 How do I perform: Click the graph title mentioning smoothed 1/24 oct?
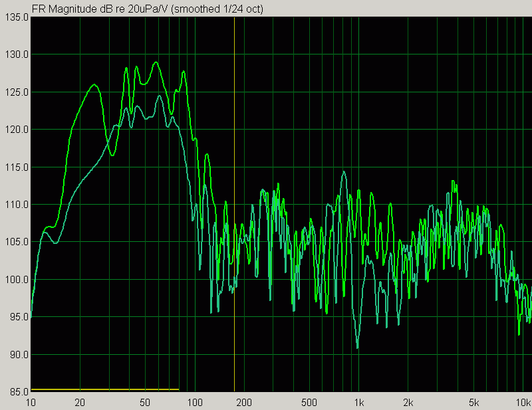147,9
